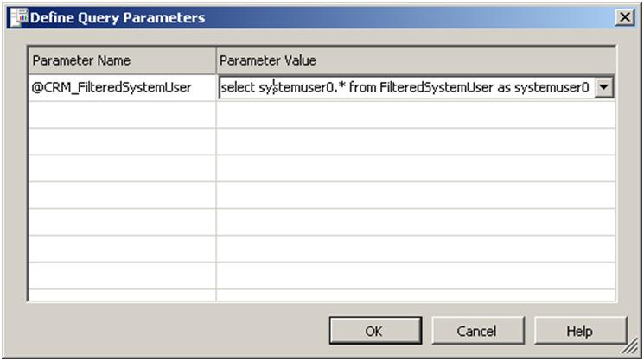The image size is (644, 361).
Task: Click the Help button
Action: (x=579, y=331)
